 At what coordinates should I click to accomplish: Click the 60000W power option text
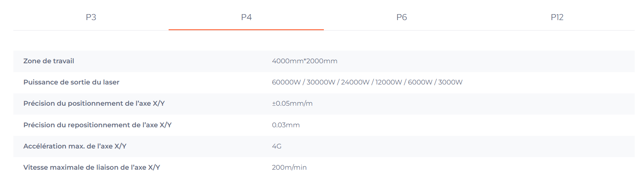(286, 82)
